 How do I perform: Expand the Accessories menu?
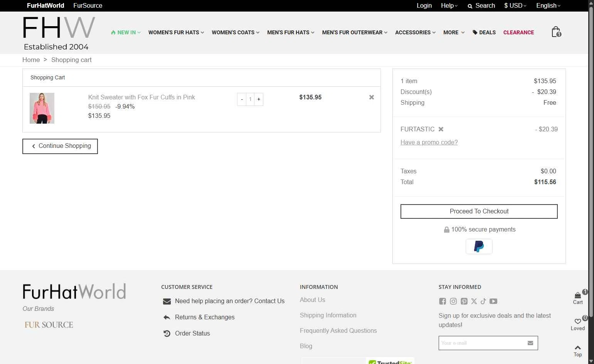pos(415,32)
